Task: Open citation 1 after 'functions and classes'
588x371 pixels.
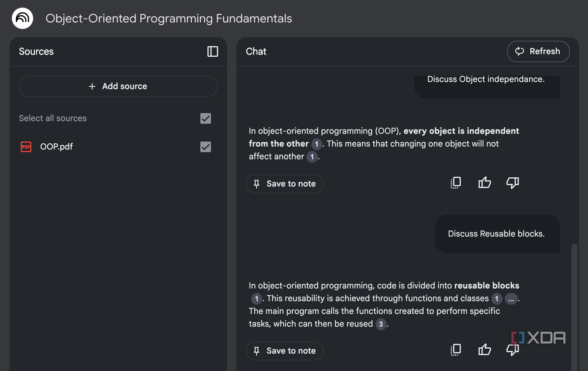Action: pos(497,299)
